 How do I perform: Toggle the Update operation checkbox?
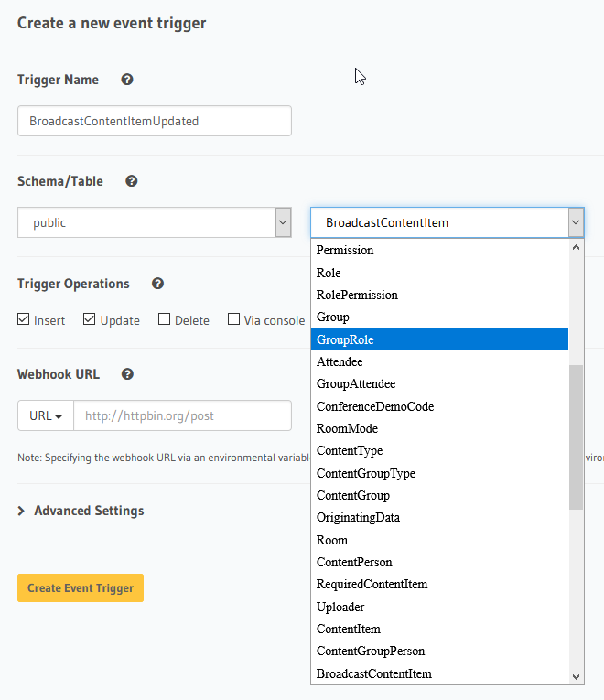[x=90, y=319]
